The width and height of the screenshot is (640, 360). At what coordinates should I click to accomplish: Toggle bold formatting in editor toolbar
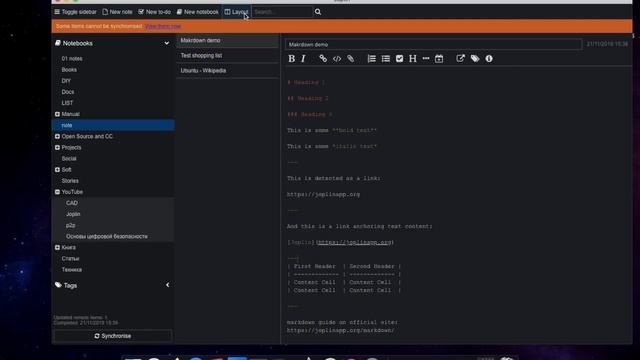[x=291, y=59]
